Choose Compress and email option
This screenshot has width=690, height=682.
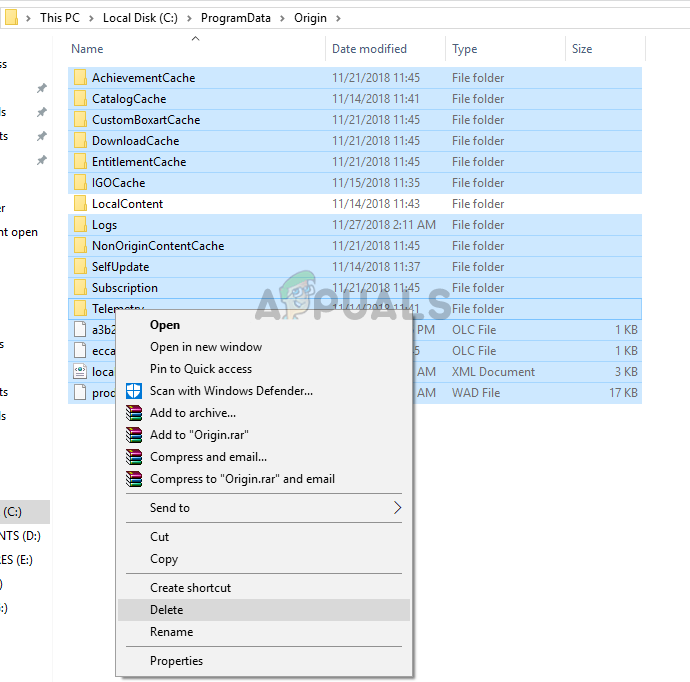(x=264, y=457)
